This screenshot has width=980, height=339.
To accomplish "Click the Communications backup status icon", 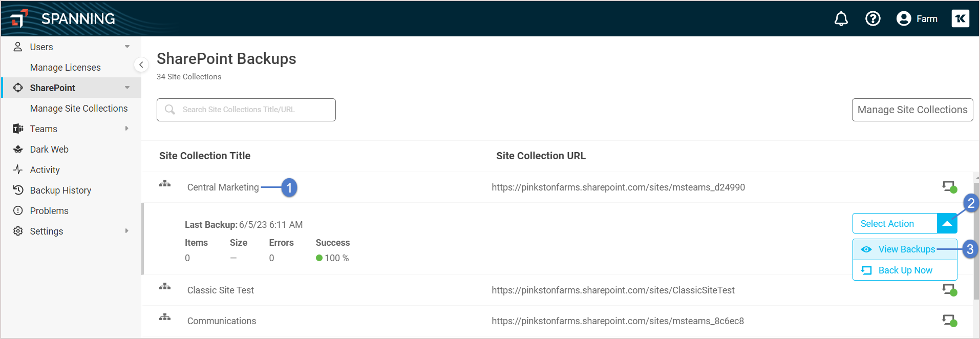I will pyautogui.click(x=950, y=321).
